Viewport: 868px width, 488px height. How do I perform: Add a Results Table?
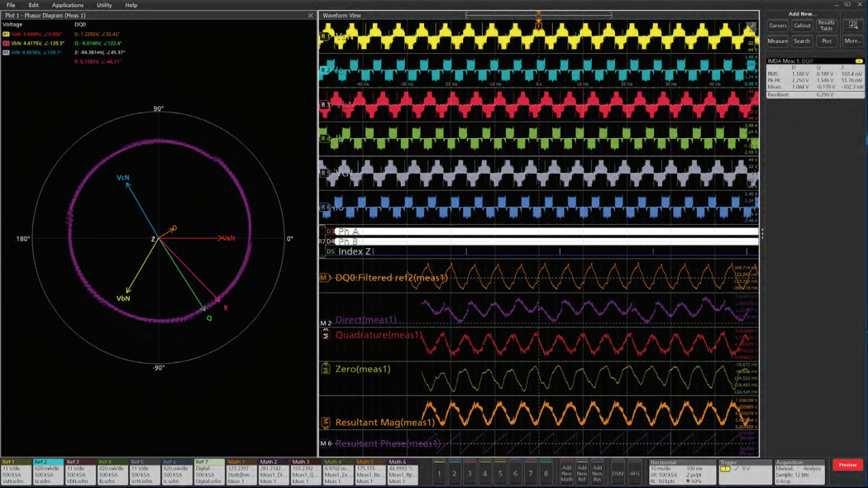pos(826,26)
